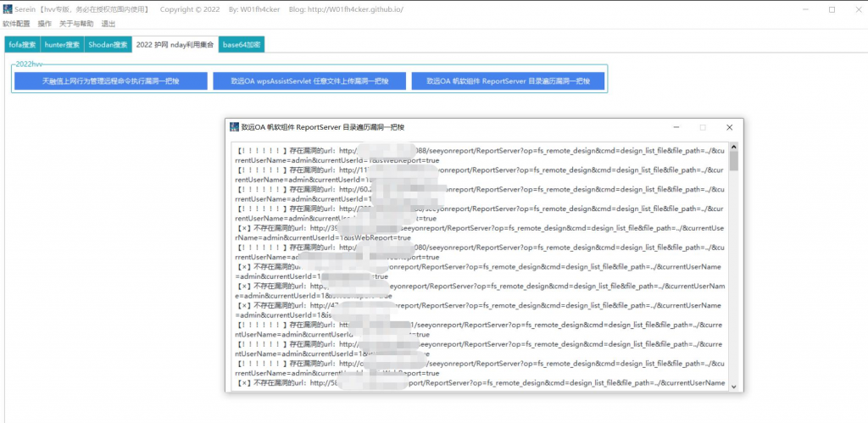The image size is (868, 423).
Task: Open the 软件配置 menu
Action: click(x=16, y=24)
